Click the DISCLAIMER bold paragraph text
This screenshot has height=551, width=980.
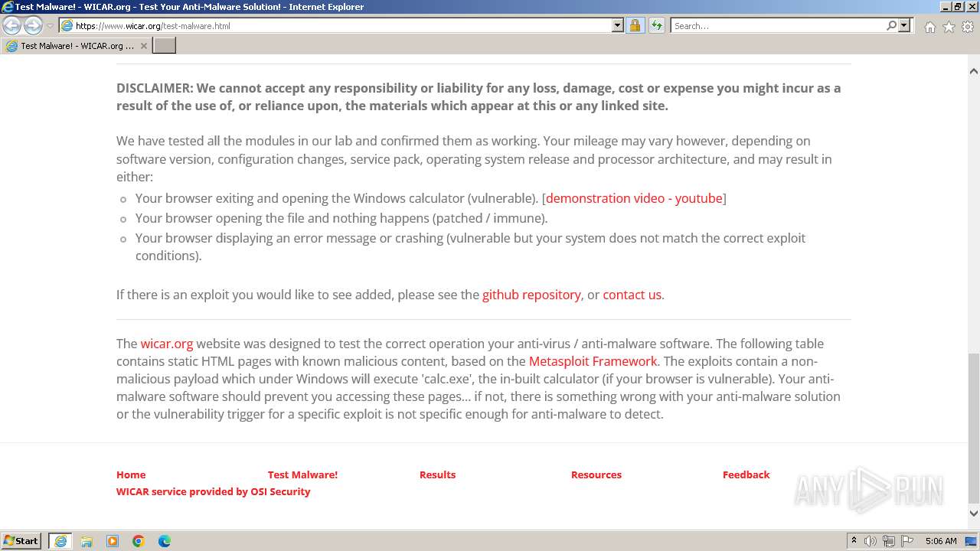click(x=479, y=96)
